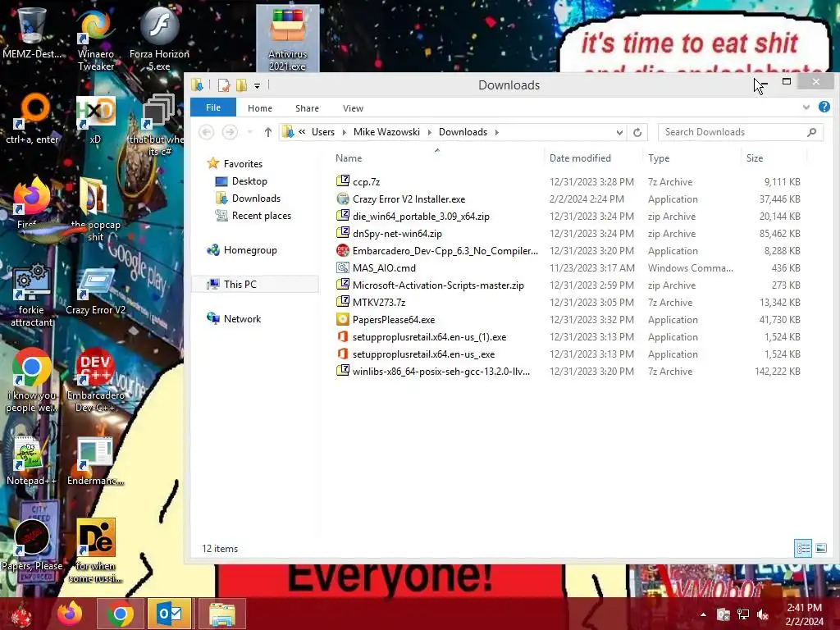The height and width of the screenshot is (630, 840).
Task: Open the Home ribbon tab
Action: click(260, 108)
